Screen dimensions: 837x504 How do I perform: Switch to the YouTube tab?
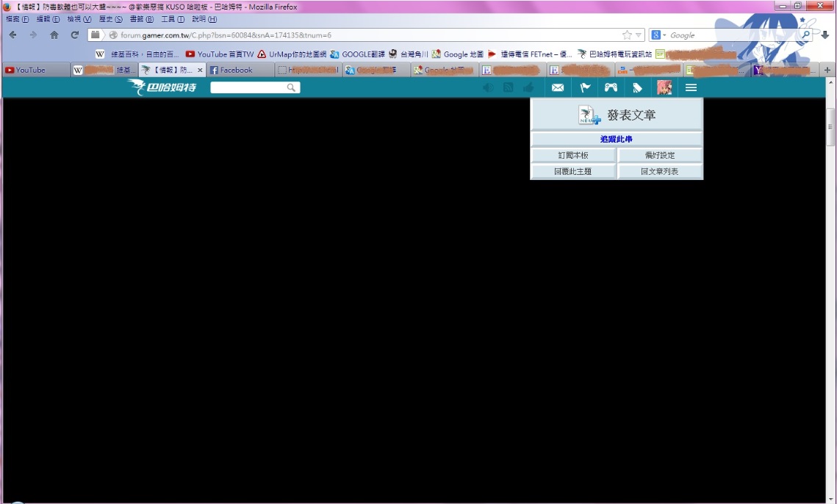click(36, 70)
